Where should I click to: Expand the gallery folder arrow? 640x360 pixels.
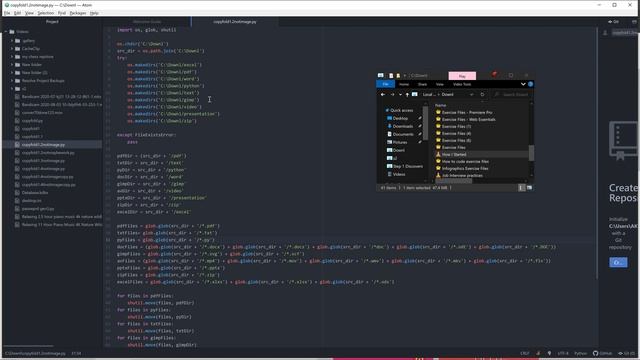pos(12,41)
